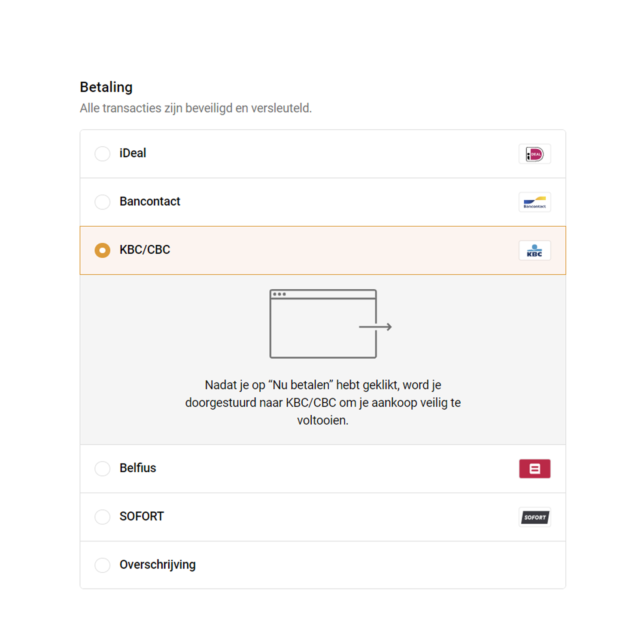The image size is (644, 644).
Task: Choose the Belfius radio button
Action: point(103,468)
